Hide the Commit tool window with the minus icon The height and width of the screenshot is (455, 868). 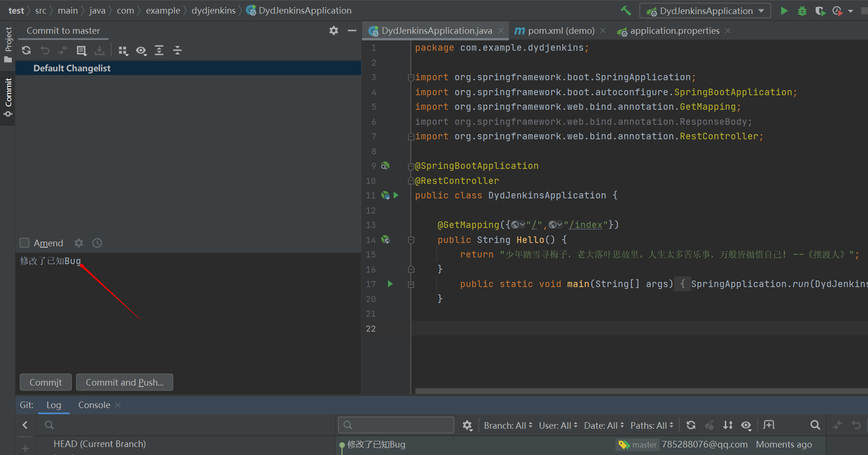pos(352,30)
